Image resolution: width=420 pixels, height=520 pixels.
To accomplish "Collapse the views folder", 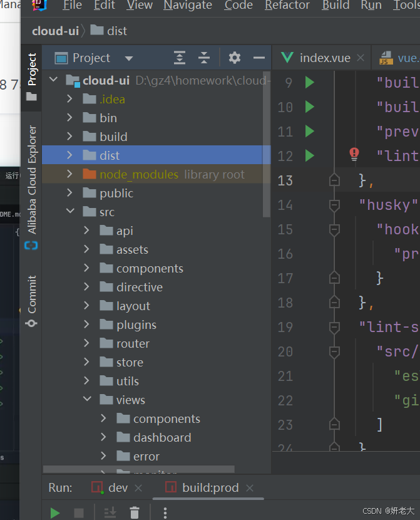I will 87,398.
